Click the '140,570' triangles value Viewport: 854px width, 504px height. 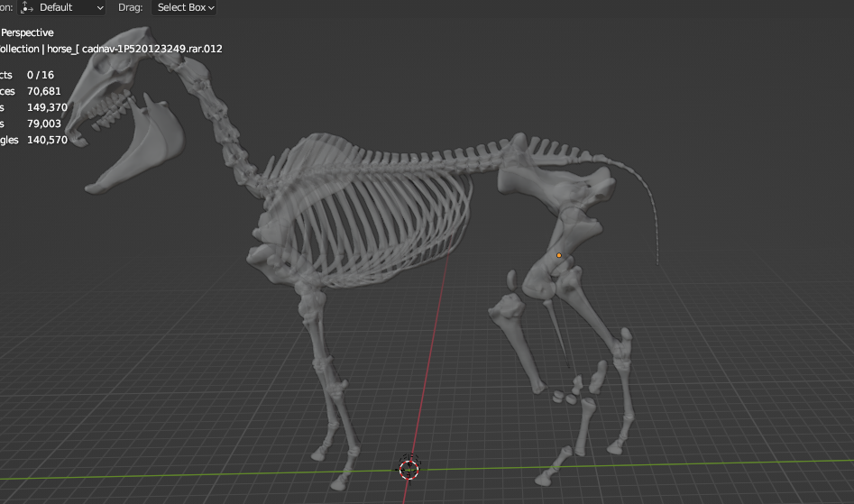coord(48,140)
